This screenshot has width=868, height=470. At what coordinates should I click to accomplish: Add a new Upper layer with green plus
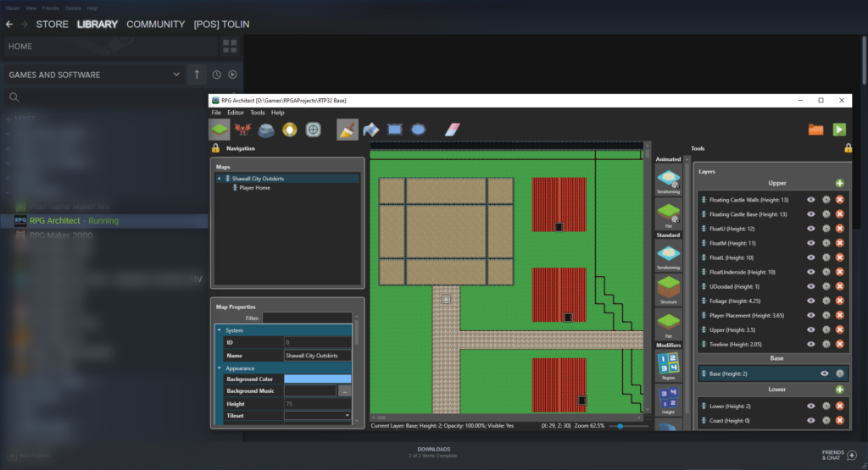(840, 183)
